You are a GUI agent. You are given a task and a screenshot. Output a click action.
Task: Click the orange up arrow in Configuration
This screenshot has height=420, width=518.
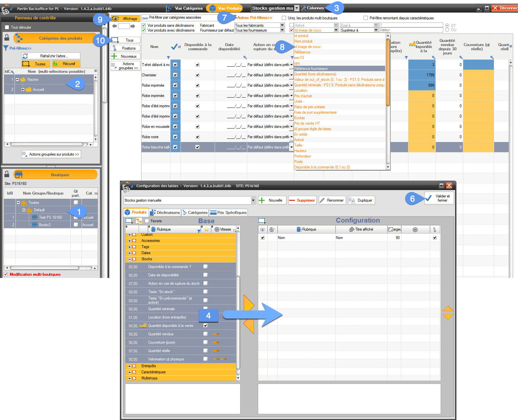point(448,309)
